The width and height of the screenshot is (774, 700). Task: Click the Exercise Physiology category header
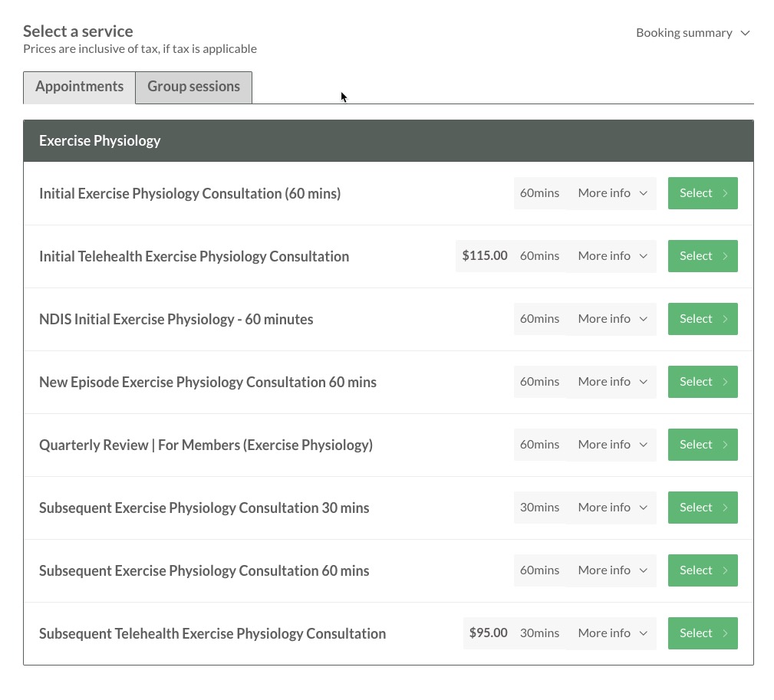coord(388,140)
